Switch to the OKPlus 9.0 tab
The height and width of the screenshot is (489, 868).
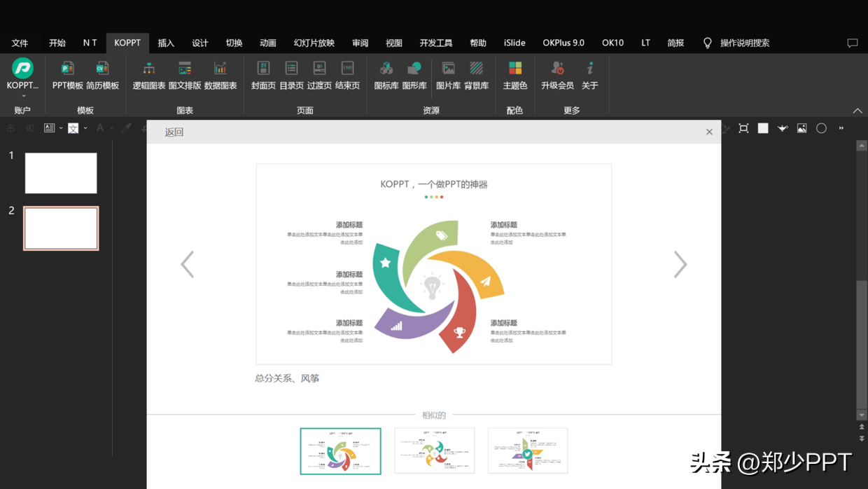click(x=563, y=43)
